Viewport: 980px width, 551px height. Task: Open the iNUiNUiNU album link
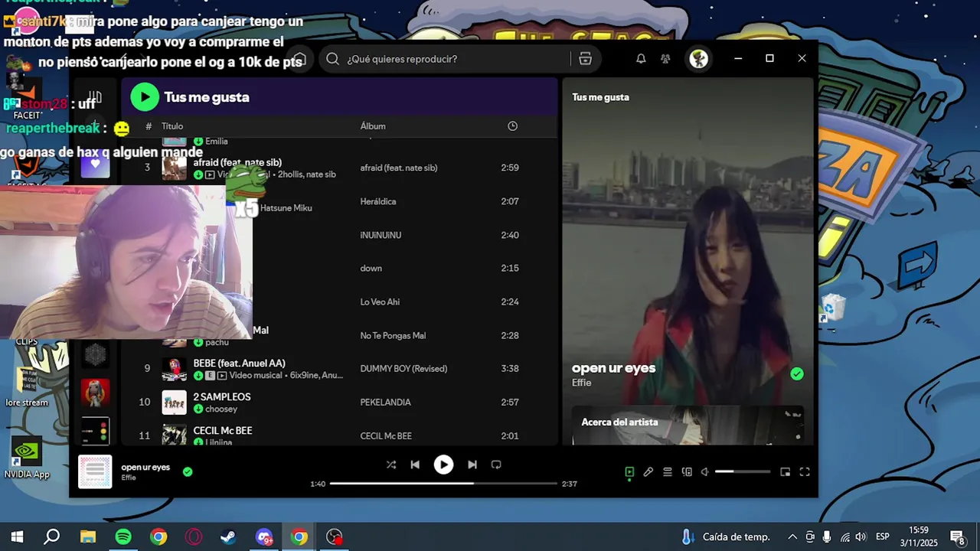click(x=381, y=235)
